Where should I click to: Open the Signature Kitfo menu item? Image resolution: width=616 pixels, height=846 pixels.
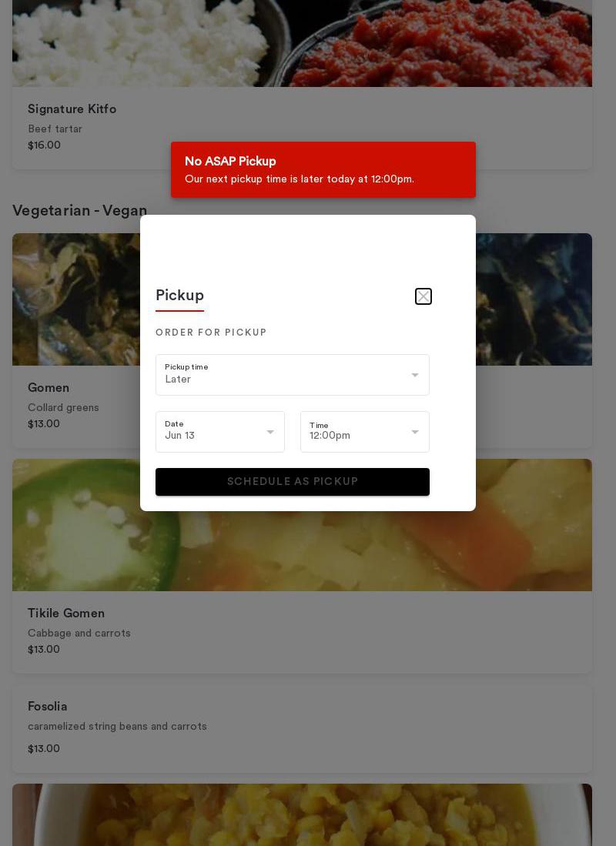pyautogui.click(x=72, y=109)
